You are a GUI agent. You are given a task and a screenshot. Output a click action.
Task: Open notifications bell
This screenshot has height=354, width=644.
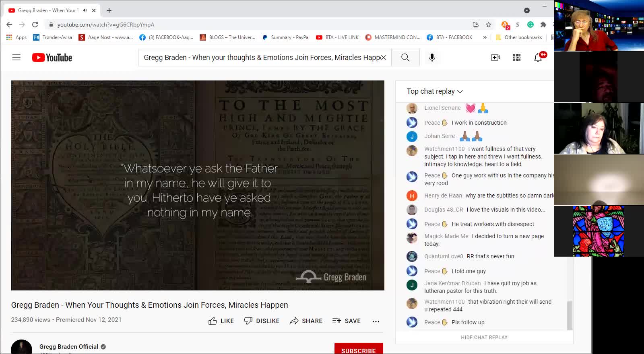click(x=538, y=58)
